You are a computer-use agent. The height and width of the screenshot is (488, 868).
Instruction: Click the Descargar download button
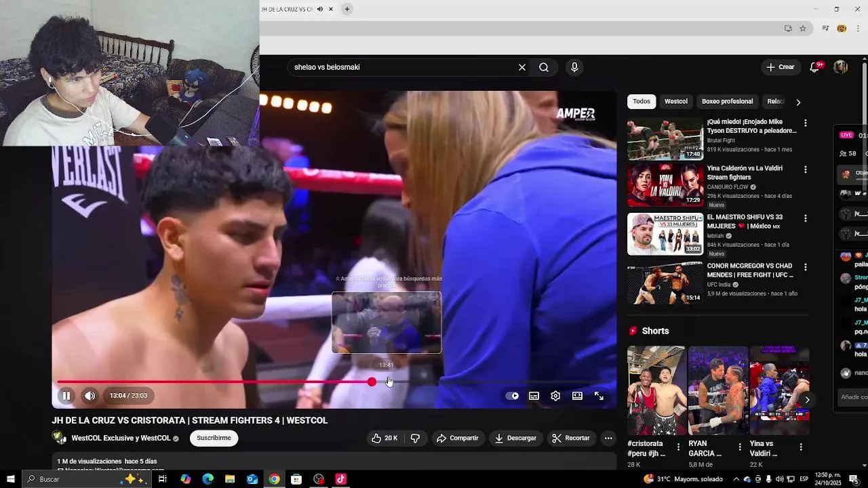(515, 439)
